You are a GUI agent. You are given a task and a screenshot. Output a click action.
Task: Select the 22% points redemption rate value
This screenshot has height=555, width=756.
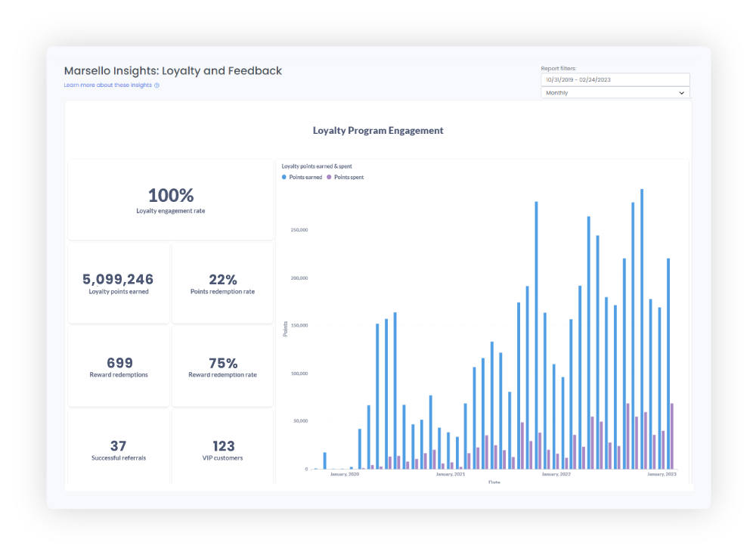tap(223, 280)
